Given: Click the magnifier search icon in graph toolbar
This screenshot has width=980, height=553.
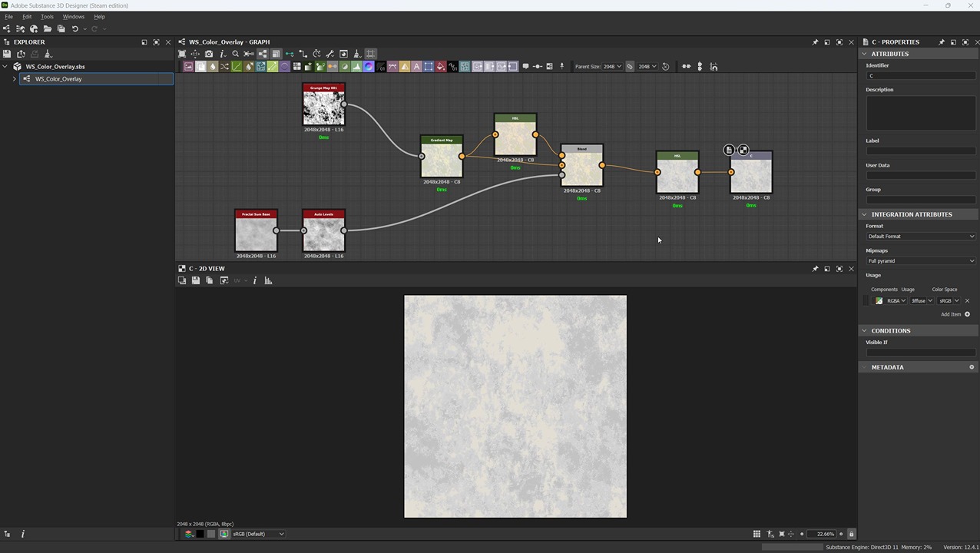Looking at the screenshot, I should (x=236, y=54).
